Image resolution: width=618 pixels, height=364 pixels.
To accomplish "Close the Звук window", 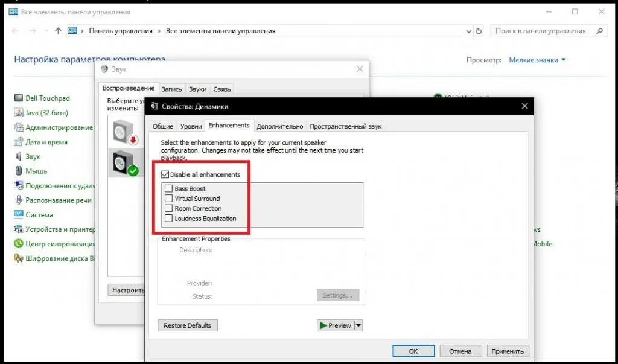I will (360, 69).
